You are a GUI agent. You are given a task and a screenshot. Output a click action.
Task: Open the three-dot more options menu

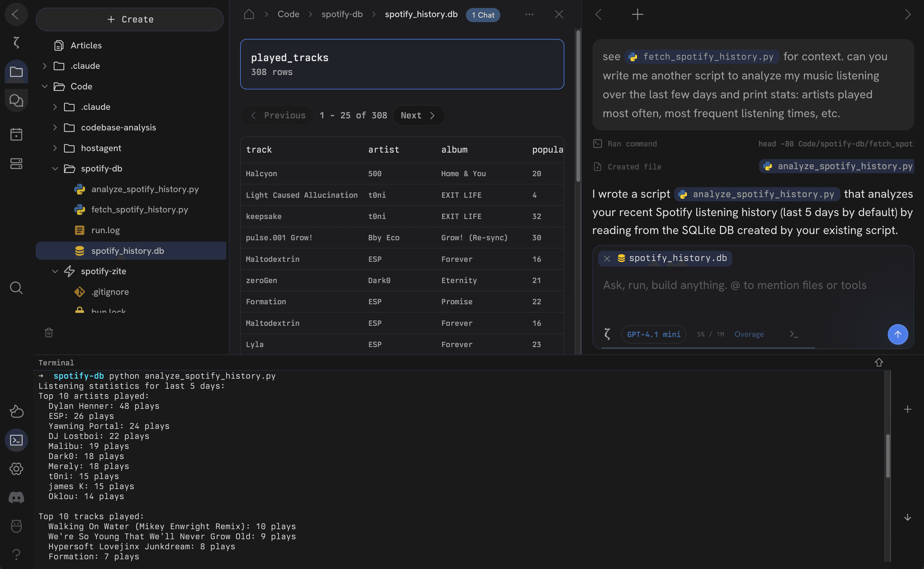click(529, 14)
